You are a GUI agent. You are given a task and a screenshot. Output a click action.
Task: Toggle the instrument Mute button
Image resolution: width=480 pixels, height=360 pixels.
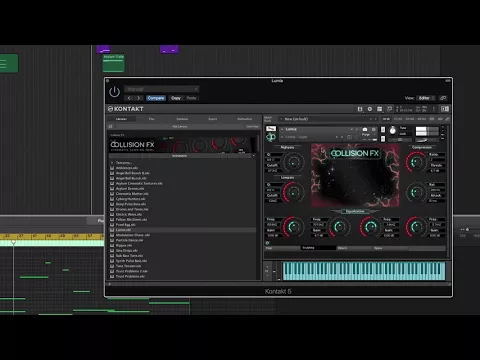click(x=383, y=139)
